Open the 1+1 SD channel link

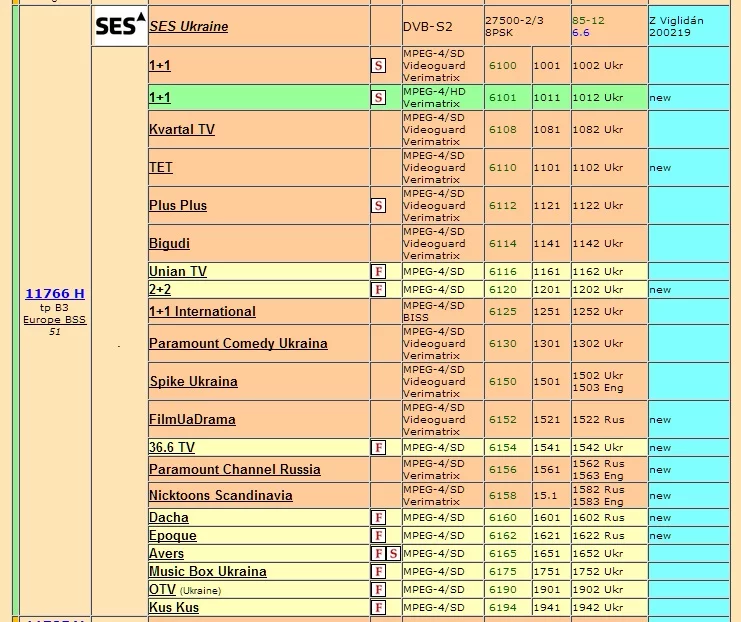(x=160, y=65)
